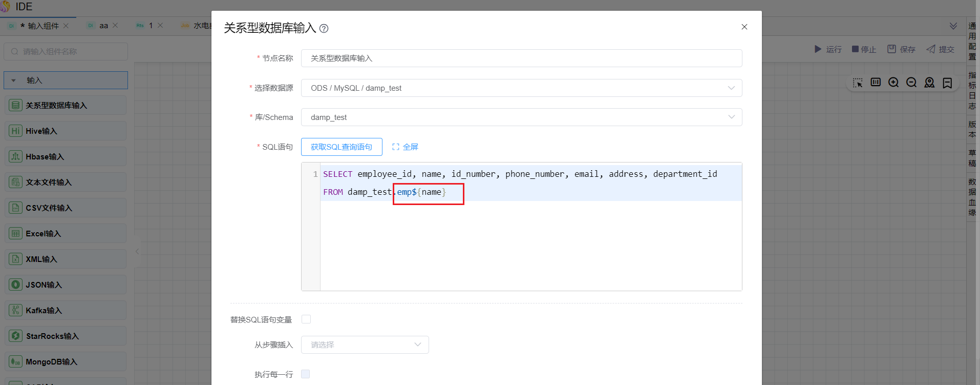Screen dimensions: 980x385
Task: Click the fit-canvas layout icon
Action: pos(876,82)
